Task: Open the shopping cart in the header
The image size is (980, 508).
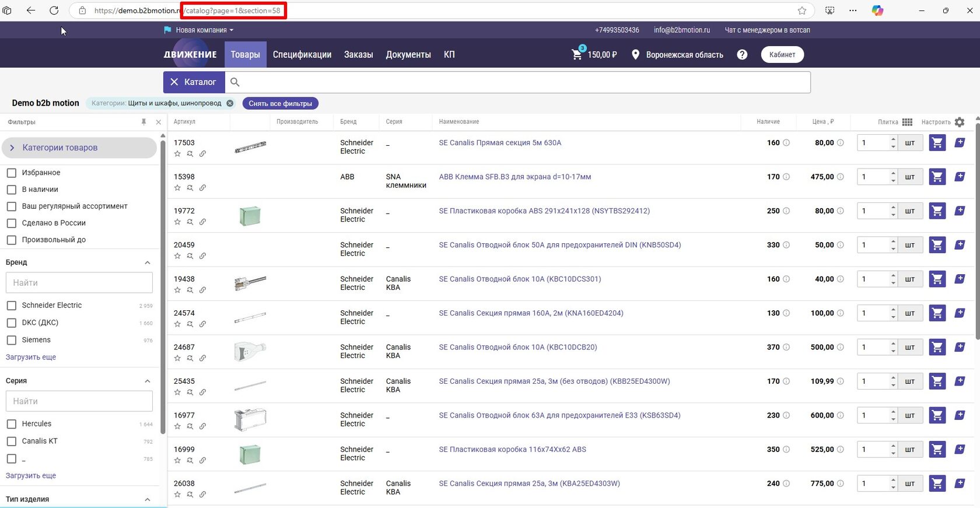Action: (577, 54)
